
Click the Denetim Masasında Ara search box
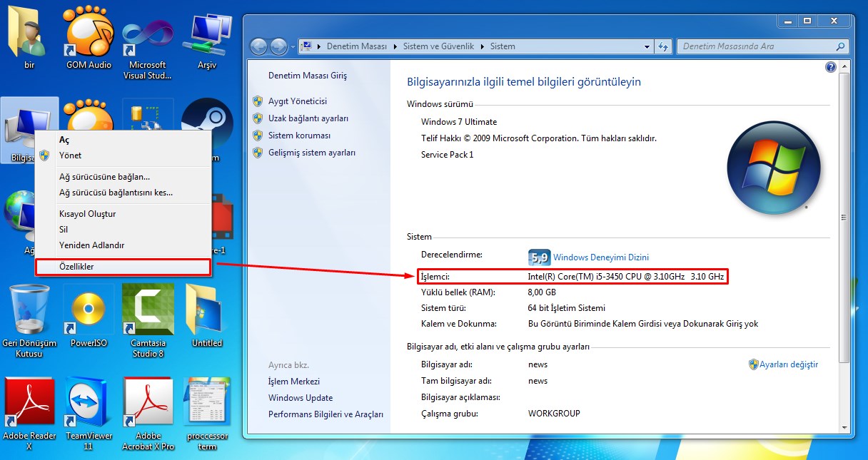pos(755,46)
